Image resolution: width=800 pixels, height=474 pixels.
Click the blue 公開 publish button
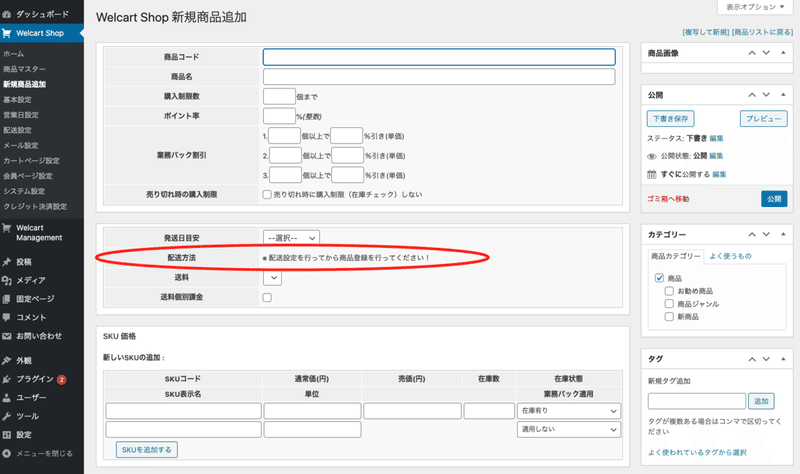(774, 199)
